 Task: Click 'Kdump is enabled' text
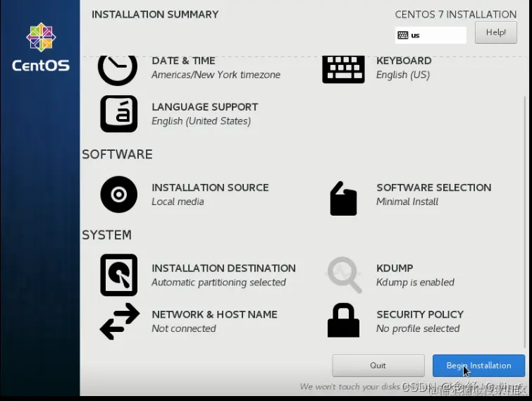[415, 283]
